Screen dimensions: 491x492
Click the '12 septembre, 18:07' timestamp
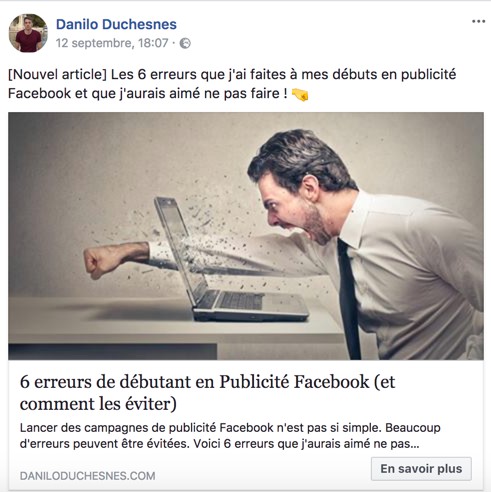(x=112, y=43)
